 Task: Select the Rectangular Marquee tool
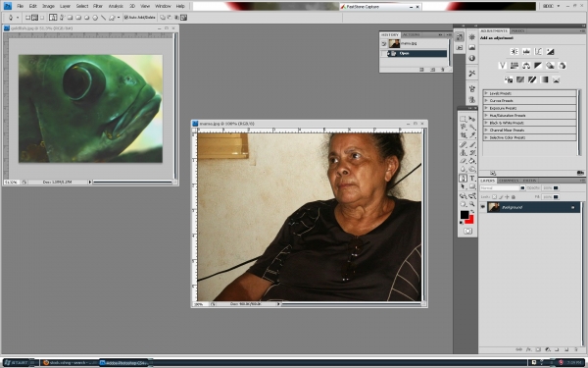463,119
